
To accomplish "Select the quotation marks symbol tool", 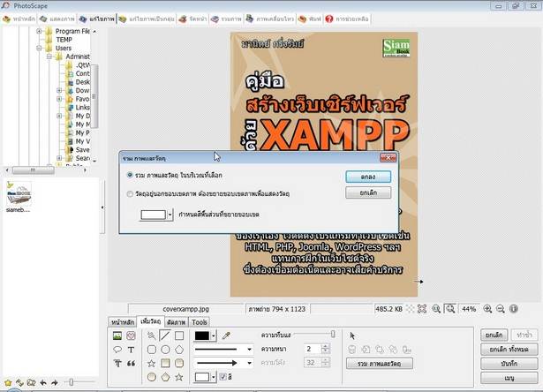I will 131,363.
